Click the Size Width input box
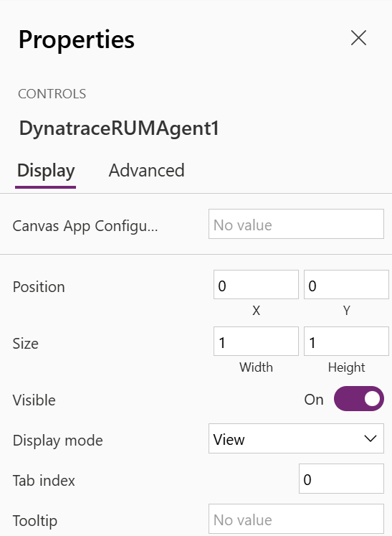This screenshot has height=536, width=392. click(256, 341)
